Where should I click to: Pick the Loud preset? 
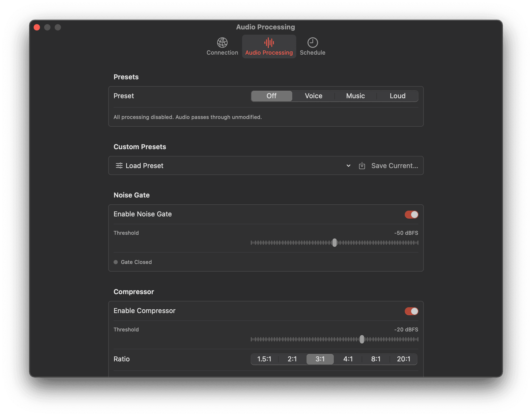pyautogui.click(x=397, y=96)
